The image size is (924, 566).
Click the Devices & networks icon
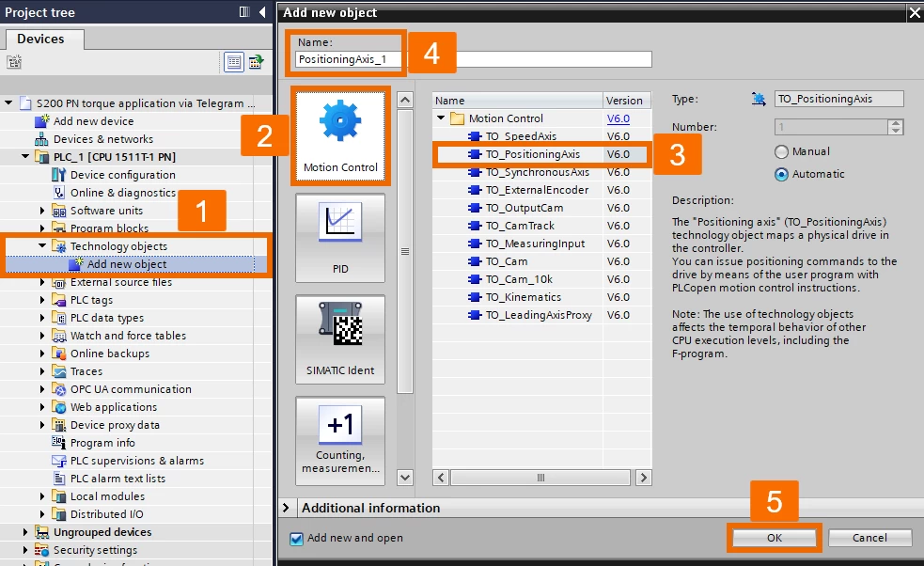42,139
